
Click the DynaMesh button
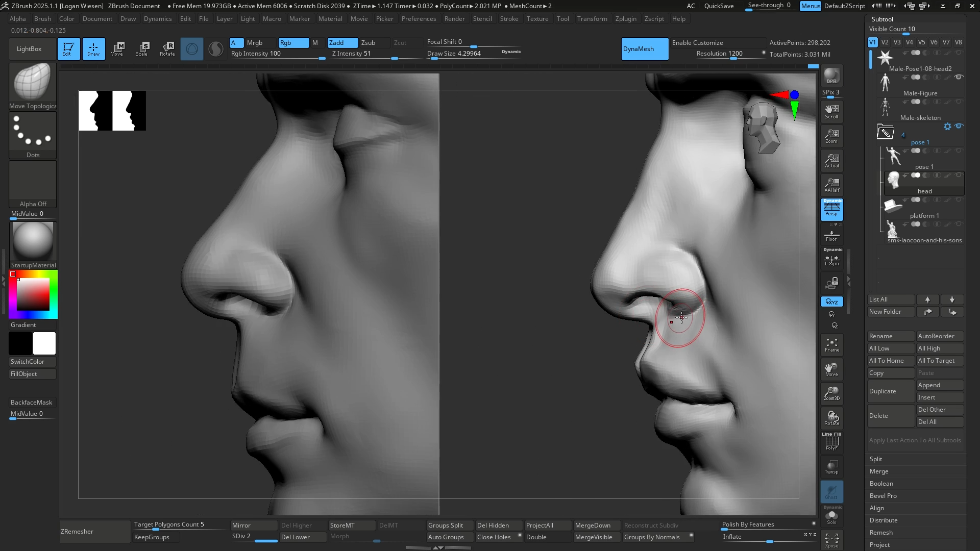[645, 49]
